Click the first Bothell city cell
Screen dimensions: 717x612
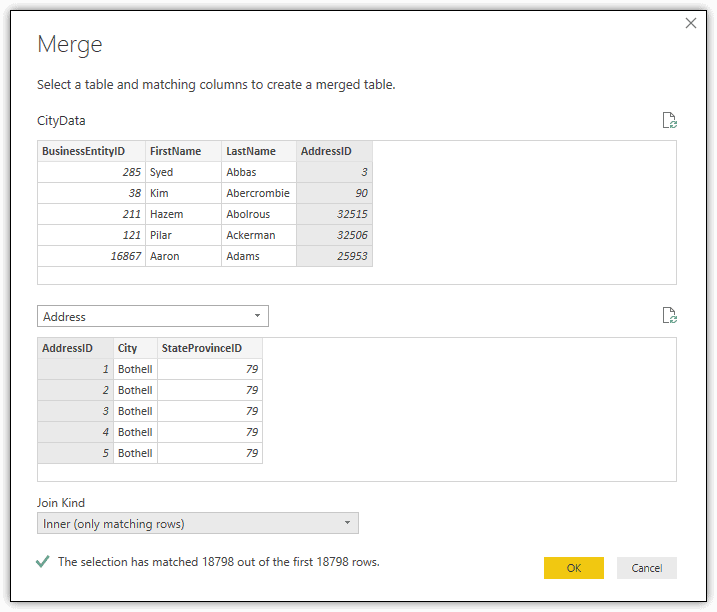(135, 369)
